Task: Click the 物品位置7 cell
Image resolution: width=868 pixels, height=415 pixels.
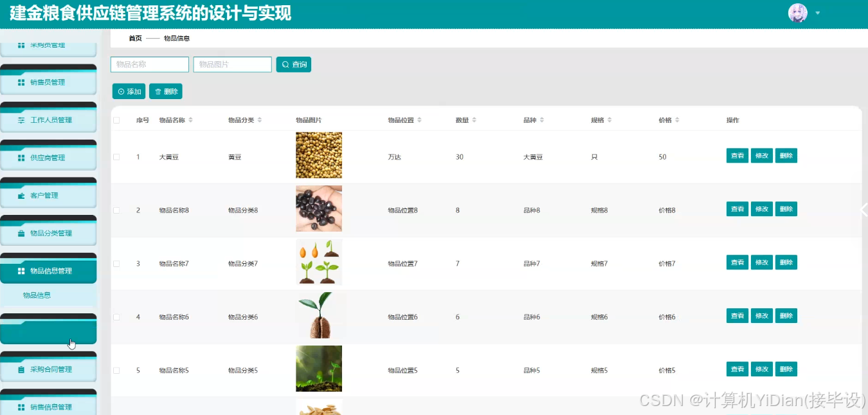Action: pos(402,264)
